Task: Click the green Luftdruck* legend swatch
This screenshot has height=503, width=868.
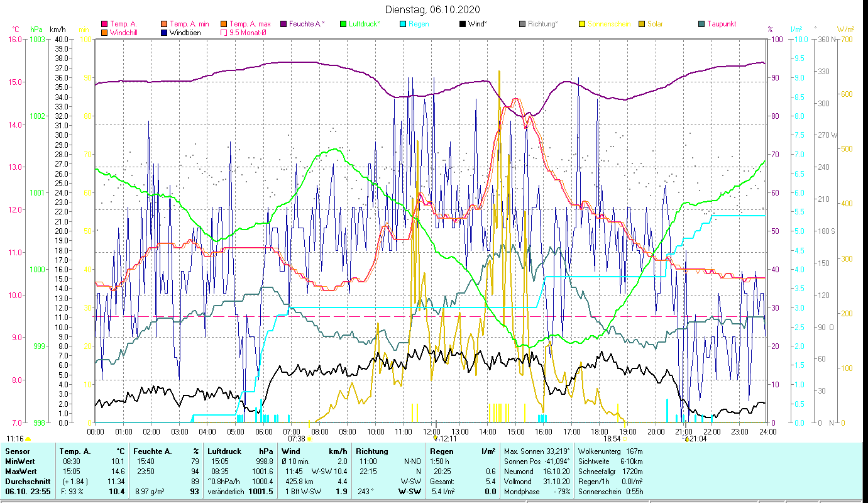Action: pyautogui.click(x=343, y=24)
